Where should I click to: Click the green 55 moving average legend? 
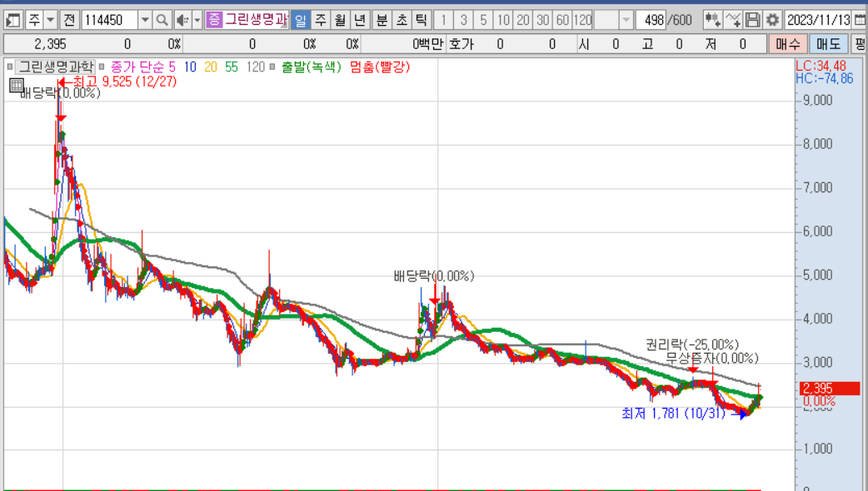pyautogui.click(x=232, y=67)
